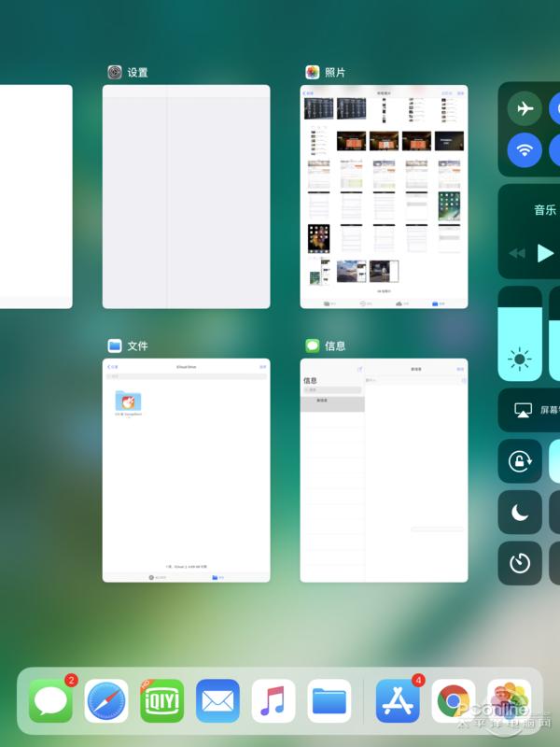Tap the compose icon in Messages card
This screenshot has width=560, height=747.
[x=360, y=369]
